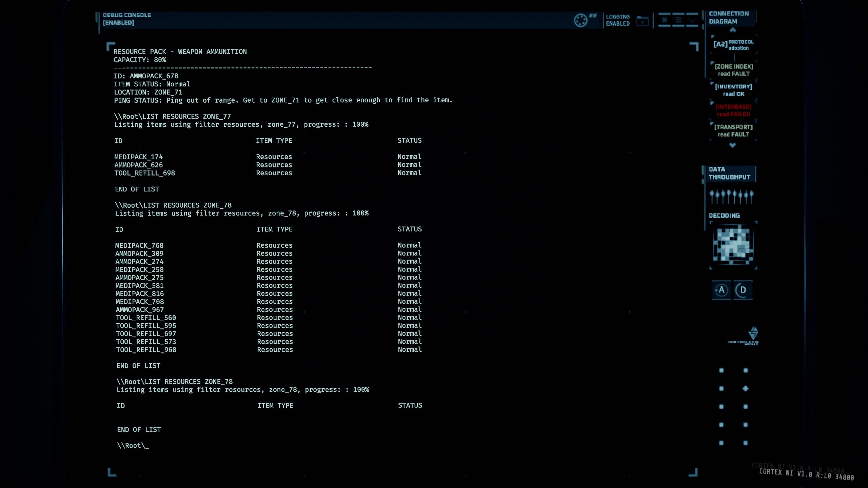Select the [INTERBASE] read FAILED node
Viewport: 868px width, 488px height.
click(x=733, y=110)
